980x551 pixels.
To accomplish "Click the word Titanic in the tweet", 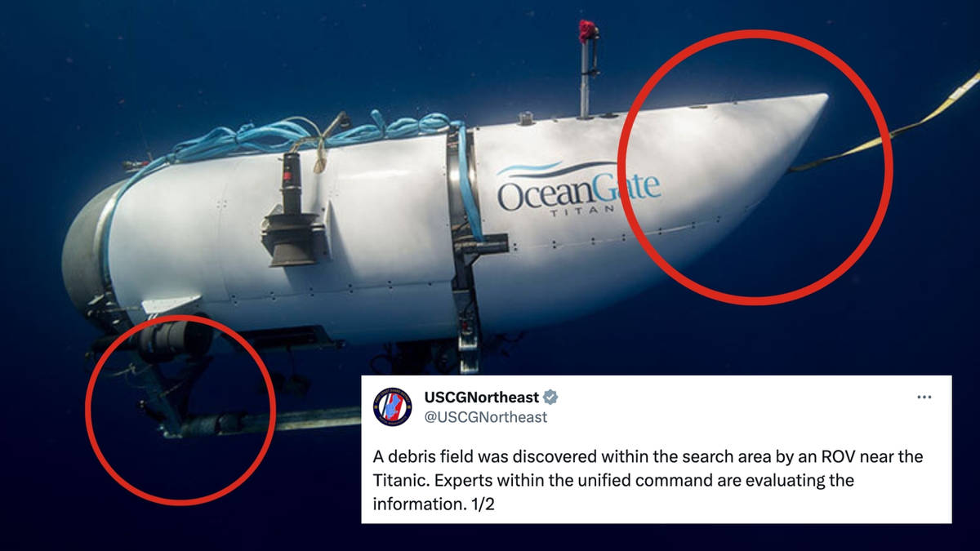I will (400, 480).
